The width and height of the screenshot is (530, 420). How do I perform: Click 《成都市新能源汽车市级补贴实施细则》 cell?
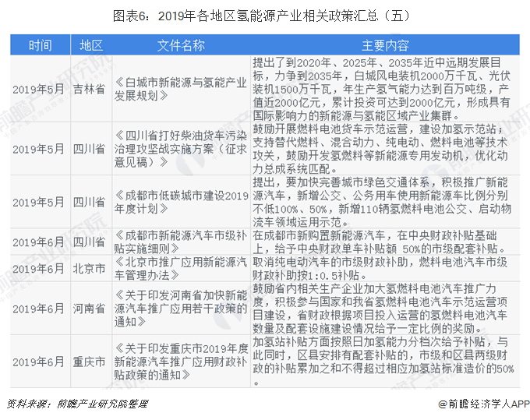[x=181, y=242]
